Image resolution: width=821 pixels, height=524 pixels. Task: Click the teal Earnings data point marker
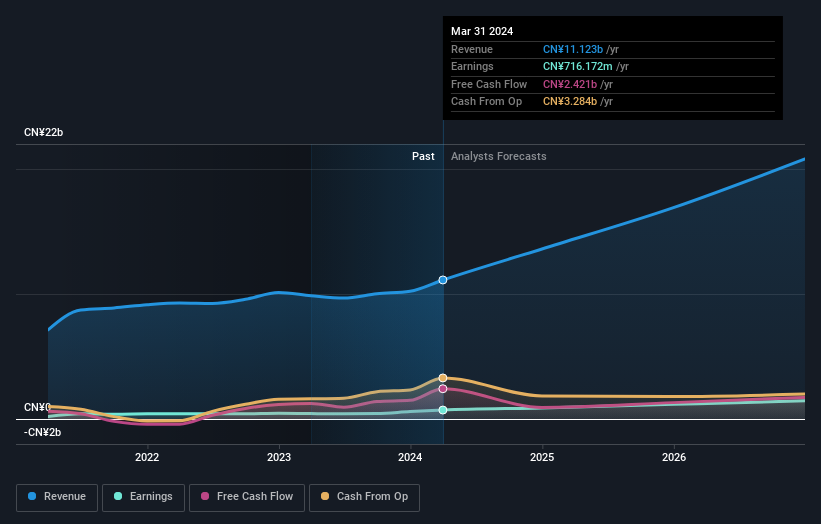point(443,410)
